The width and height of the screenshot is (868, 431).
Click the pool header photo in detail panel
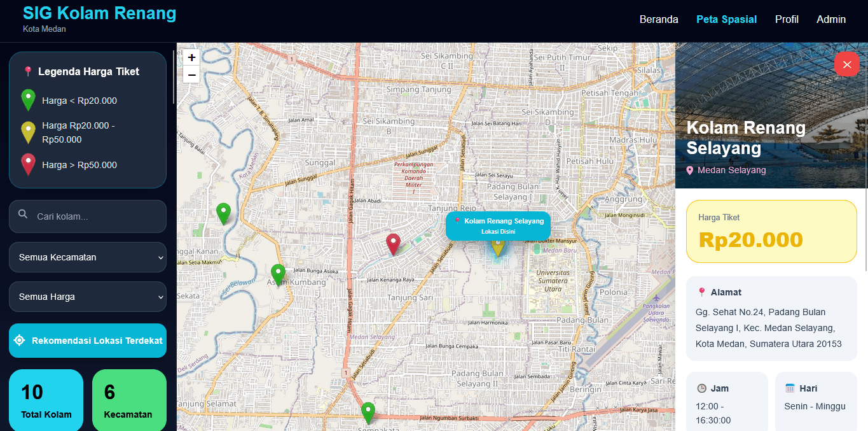pyautogui.click(x=771, y=115)
